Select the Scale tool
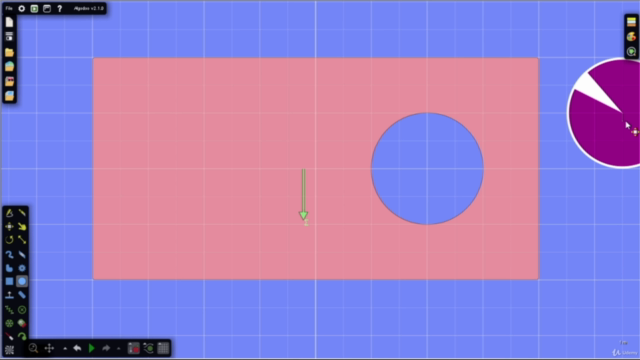 click(22, 240)
